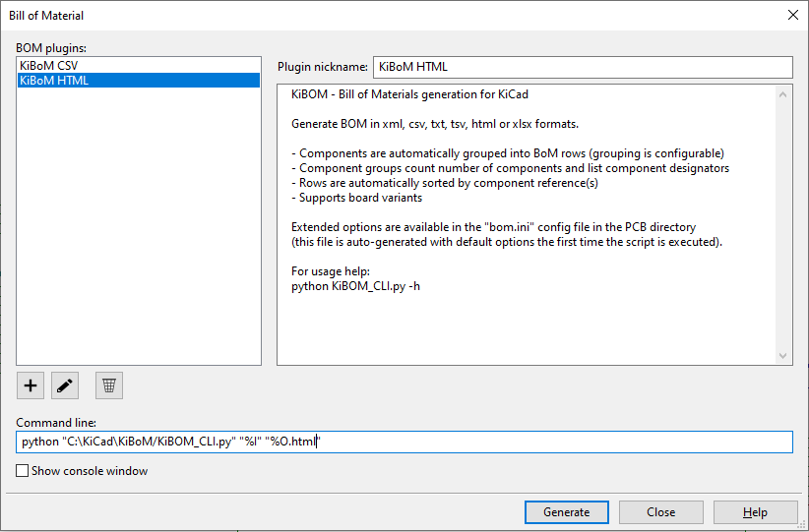The height and width of the screenshot is (532, 809).
Task: Click the Generate button
Action: click(x=567, y=512)
